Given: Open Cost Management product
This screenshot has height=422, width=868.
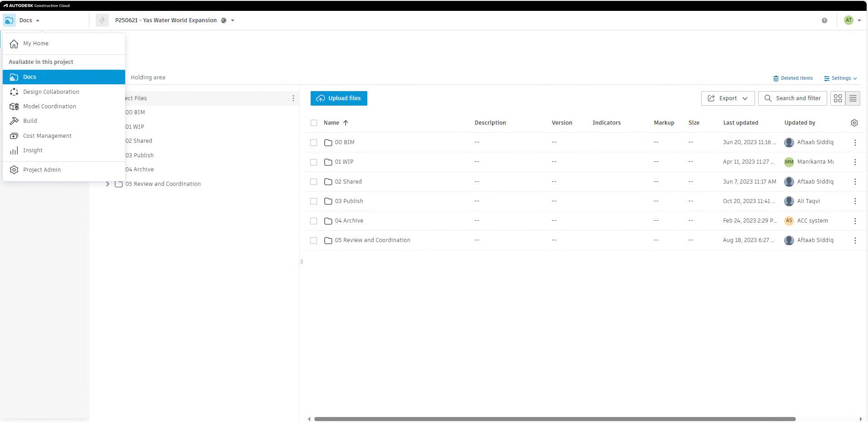Looking at the screenshot, I should [63, 136].
